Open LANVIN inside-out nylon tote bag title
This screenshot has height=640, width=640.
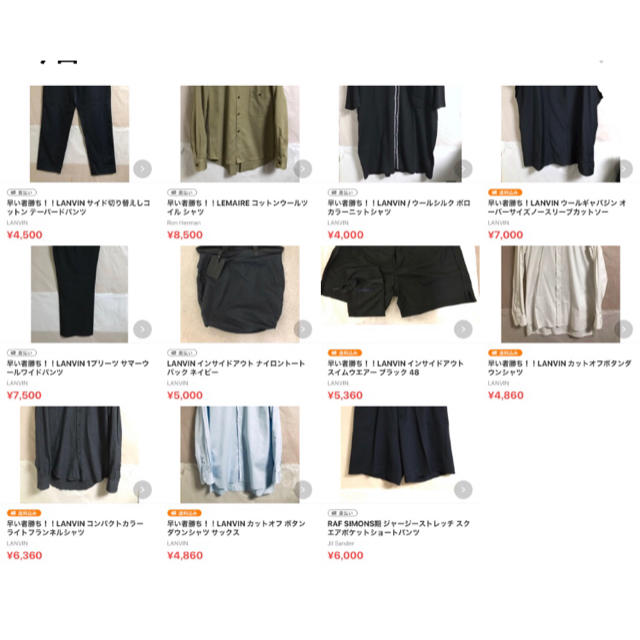coord(236,368)
